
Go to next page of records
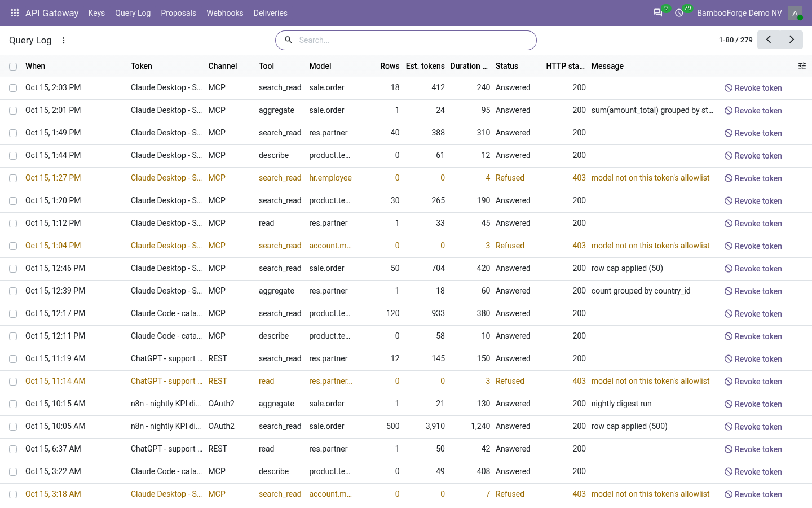[x=792, y=40]
